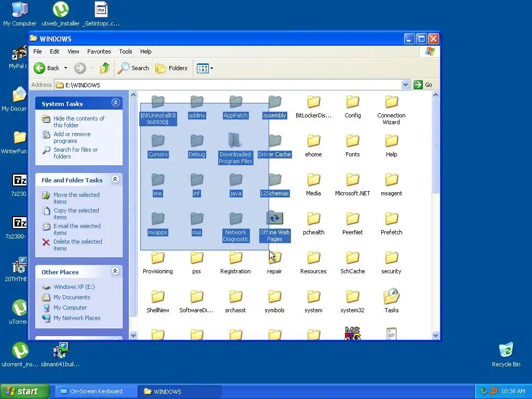Click the Start button
532x399 pixels.
click(24, 392)
